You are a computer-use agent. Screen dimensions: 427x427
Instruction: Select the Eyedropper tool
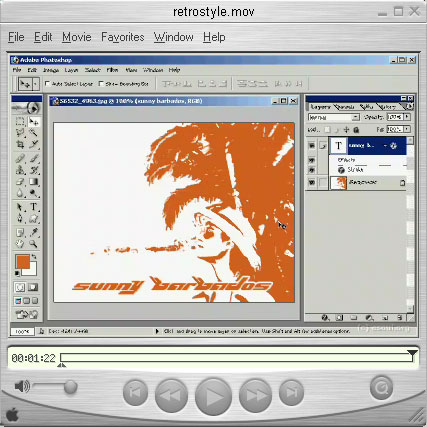click(x=33, y=232)
